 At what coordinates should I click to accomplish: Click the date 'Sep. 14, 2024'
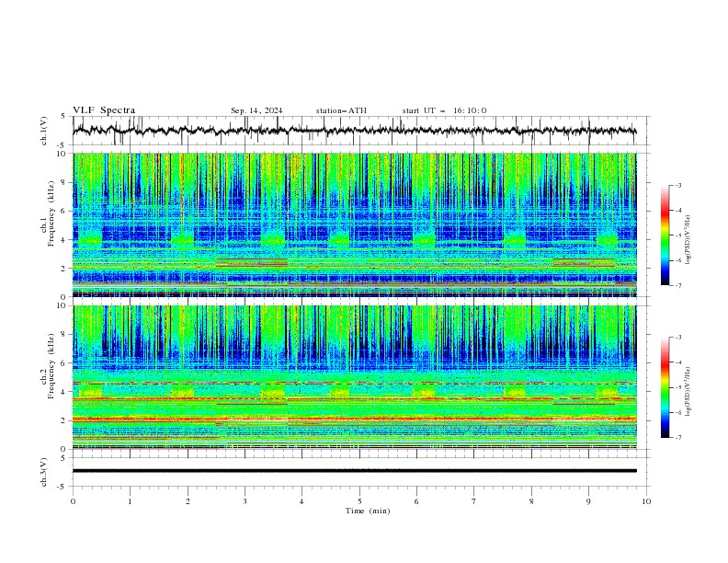[x=256, y=110]
